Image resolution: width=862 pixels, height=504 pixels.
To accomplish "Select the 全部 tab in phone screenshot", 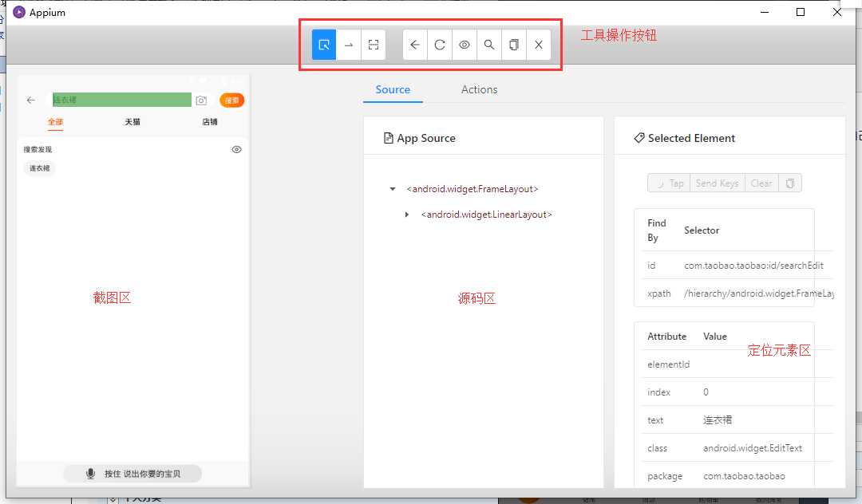I will coord(56,122).
